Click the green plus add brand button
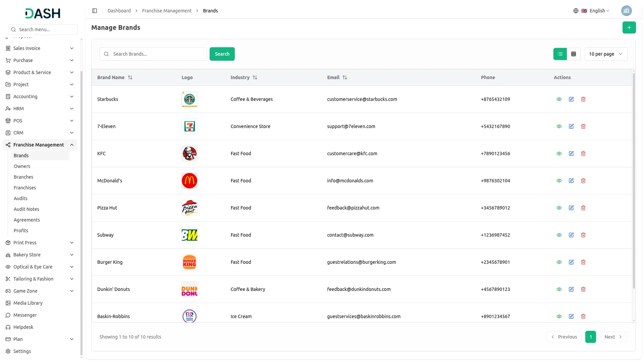644x362 pixels. [629, 27]
